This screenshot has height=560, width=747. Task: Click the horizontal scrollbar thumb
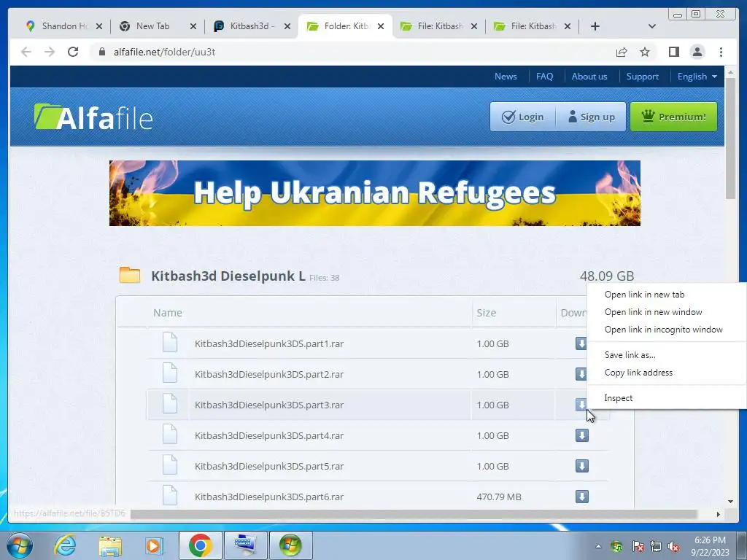(x=414, y=514)
